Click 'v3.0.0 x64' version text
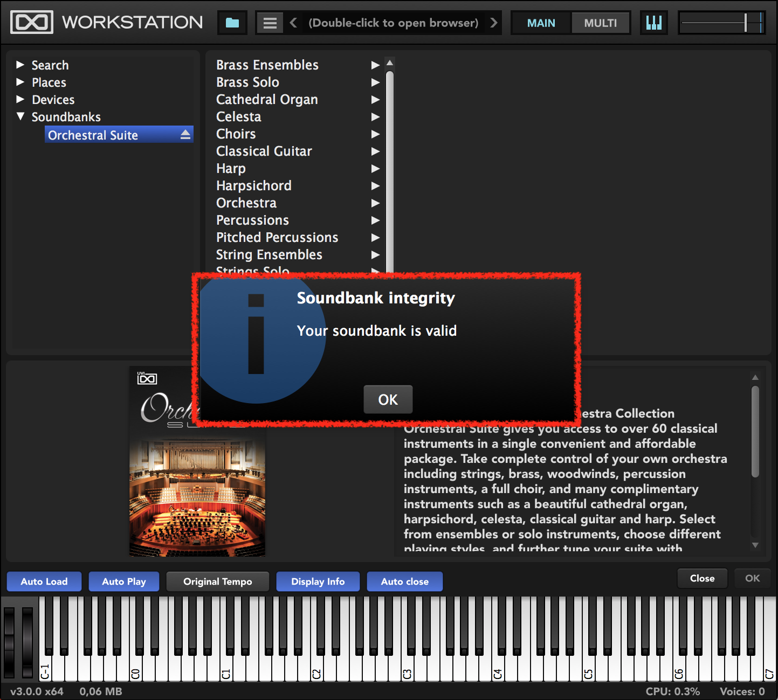This screenshot has height=700, width=778. [x=37, y=691]
